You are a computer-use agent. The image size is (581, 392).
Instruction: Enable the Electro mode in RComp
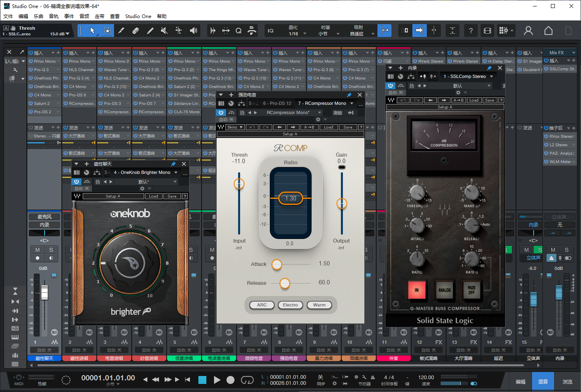(x=290, y=305)
